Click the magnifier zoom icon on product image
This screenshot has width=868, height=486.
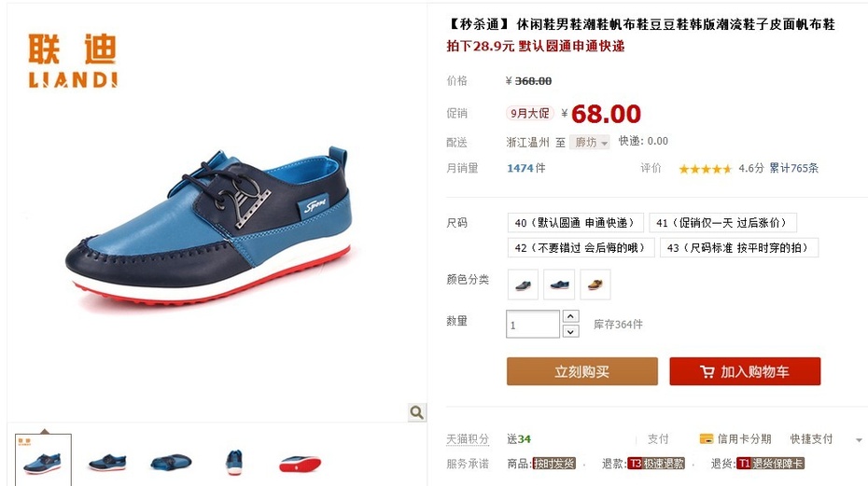tap(417, 411)
